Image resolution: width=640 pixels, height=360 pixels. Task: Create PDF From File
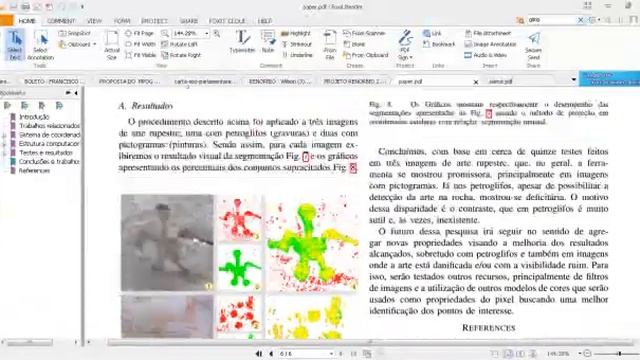(330, 45)
